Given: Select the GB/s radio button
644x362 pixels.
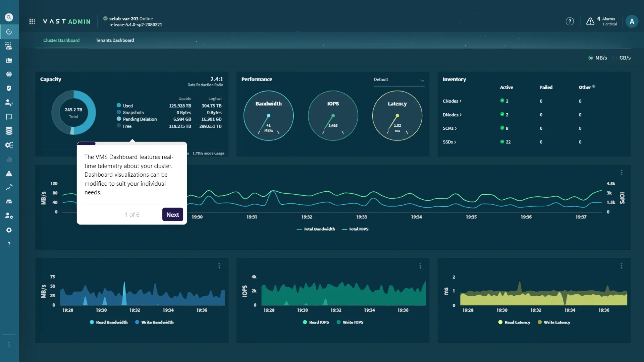Looking at the screenshot, I should tap(615, 58).
